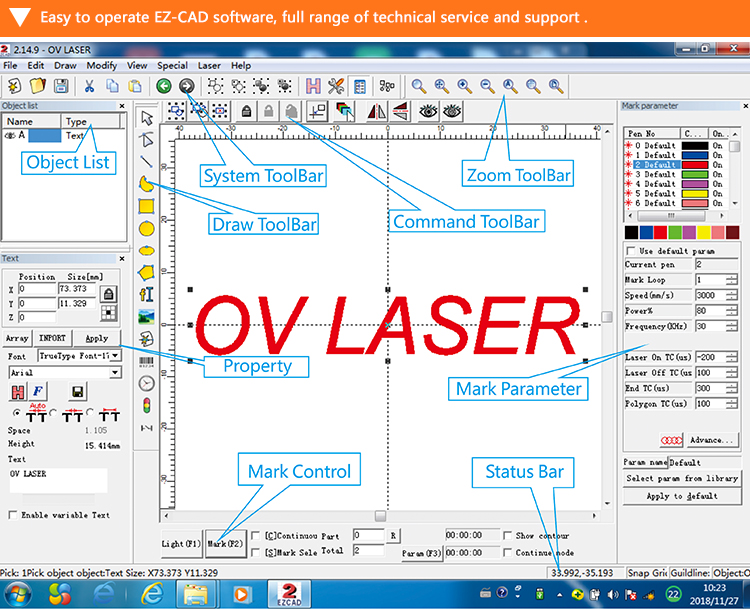This screenshot has height=610, width=750.
Task: Select the Rectangle draw tool
Action: 146,206
